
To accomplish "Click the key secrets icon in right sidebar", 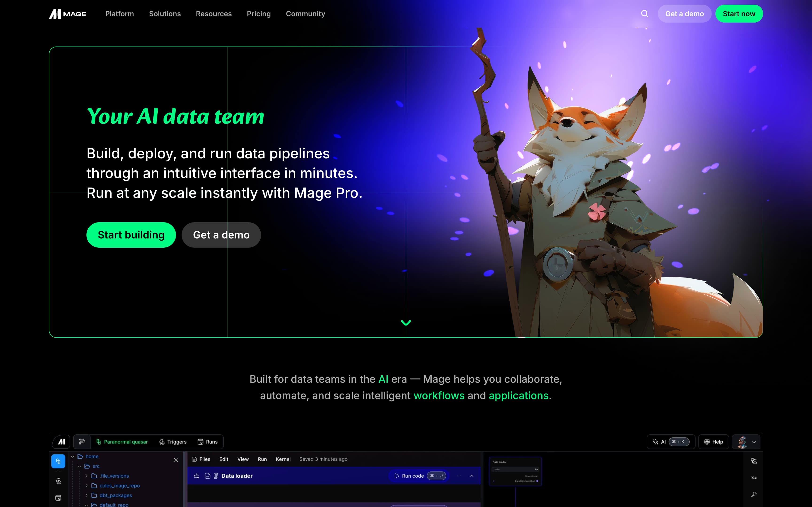I will click(753, 494).
